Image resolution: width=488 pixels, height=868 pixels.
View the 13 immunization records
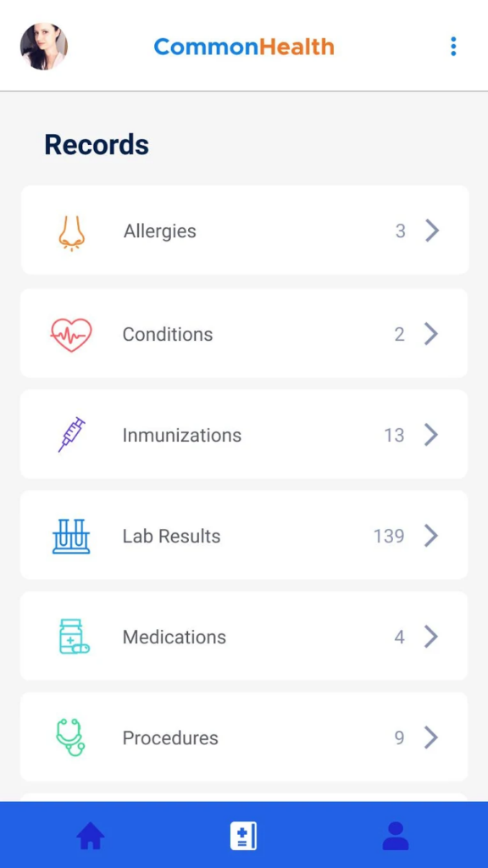pyautogui.click(x=243, y=434)
